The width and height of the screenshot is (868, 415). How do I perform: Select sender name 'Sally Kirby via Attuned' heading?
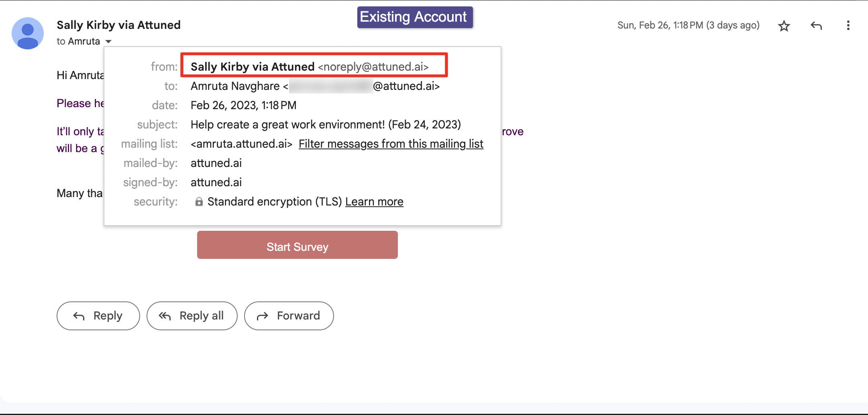pyautogui.click(x=118, y=25)
